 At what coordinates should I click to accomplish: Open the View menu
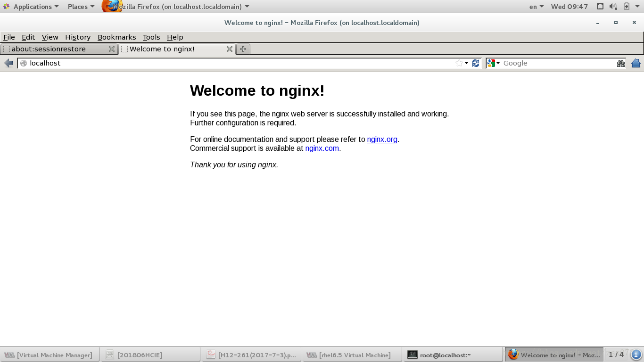click(50, 37)
